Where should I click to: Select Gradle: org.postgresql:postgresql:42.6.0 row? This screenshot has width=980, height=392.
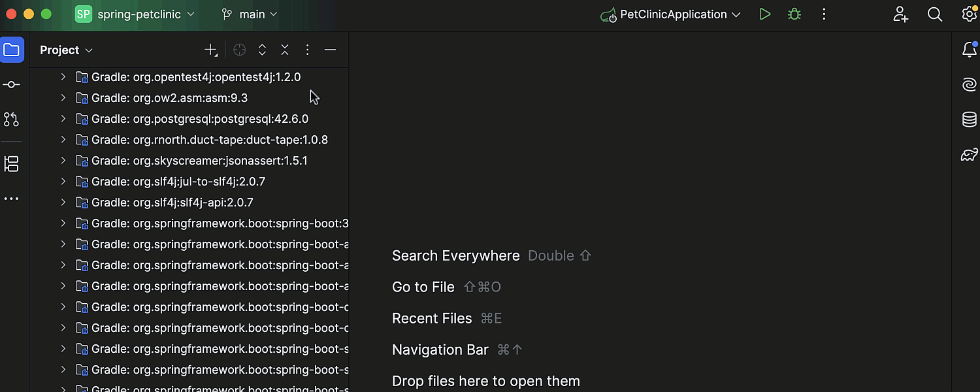tap(189, 119)
